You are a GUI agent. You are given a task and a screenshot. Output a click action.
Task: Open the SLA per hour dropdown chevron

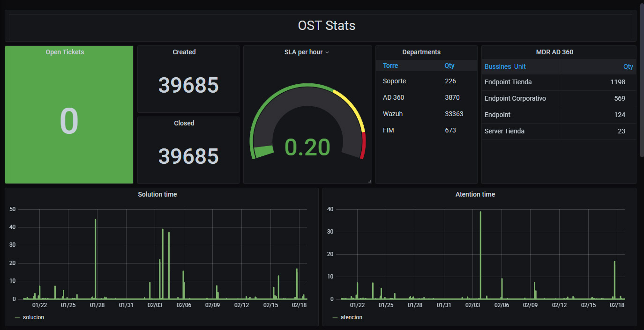327,52
